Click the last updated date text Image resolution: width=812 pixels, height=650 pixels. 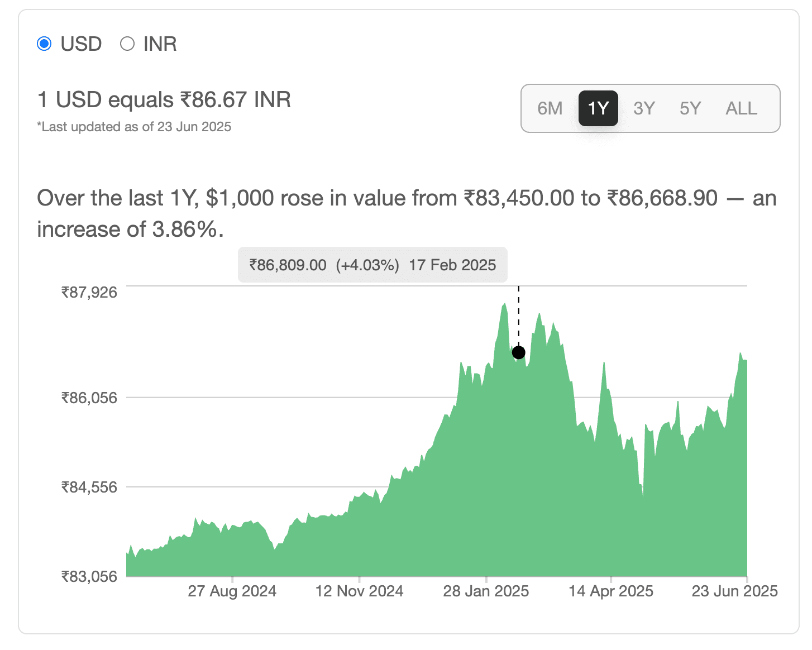[x=133, y=127]
